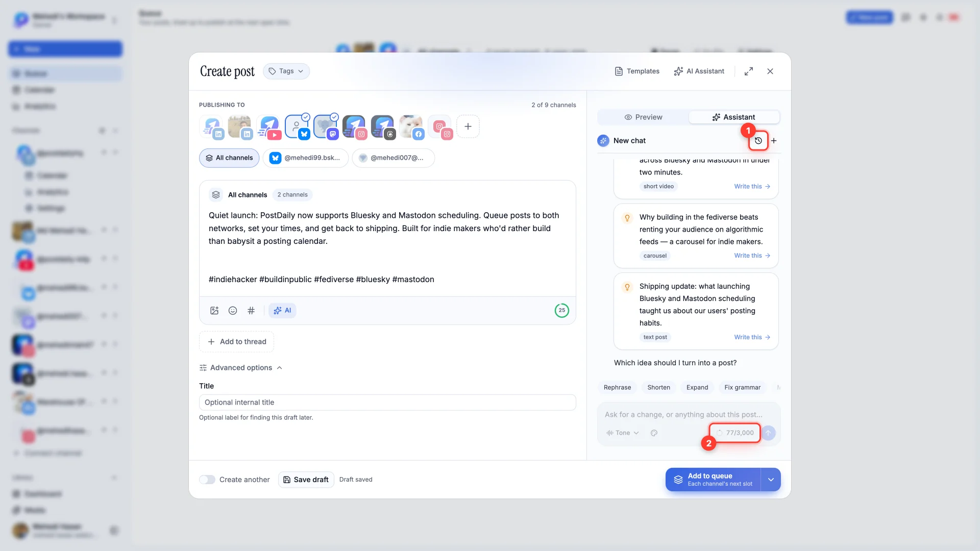Focus the Optional internal title field
Viewport: 980px width, 551px height.
click(387, 403)
